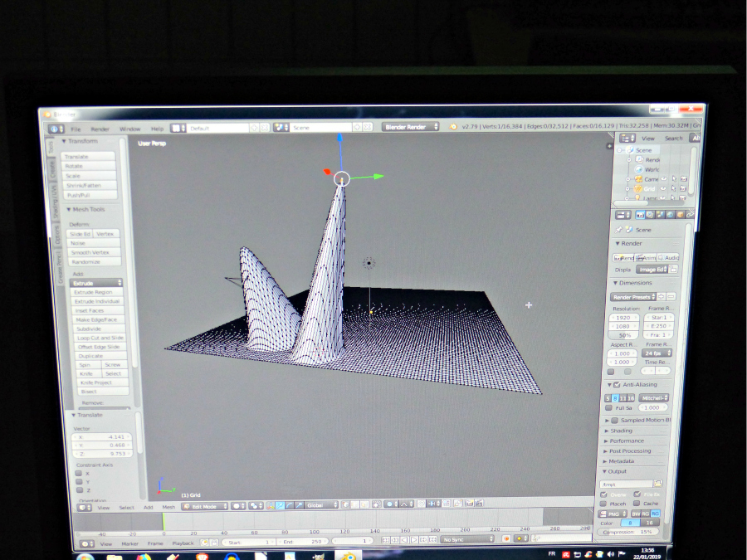This screenshot has height=560, width=747.
Task: Open the Render menu in top bar
Action: [x=100, y=129]
